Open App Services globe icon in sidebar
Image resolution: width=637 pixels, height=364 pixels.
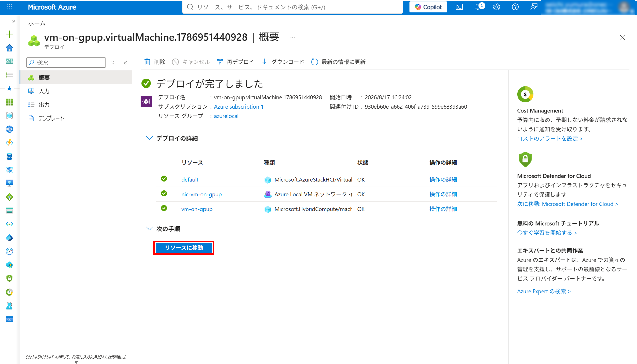[x=9, y=129]
